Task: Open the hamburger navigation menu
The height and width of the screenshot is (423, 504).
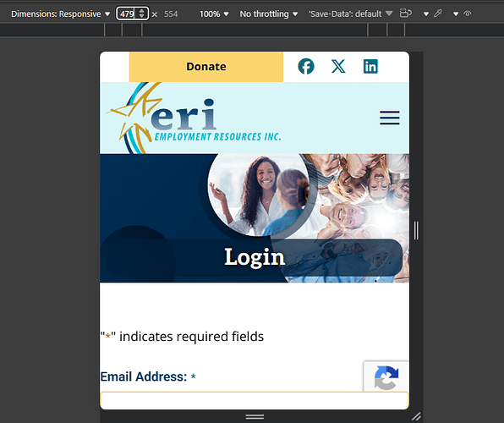Action: point(390,118)
